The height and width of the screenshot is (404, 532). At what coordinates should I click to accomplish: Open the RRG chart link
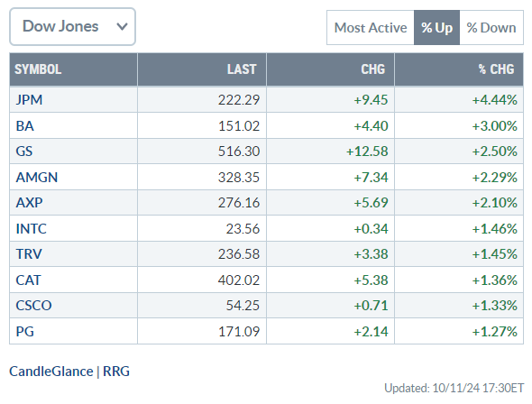point(116,372)
